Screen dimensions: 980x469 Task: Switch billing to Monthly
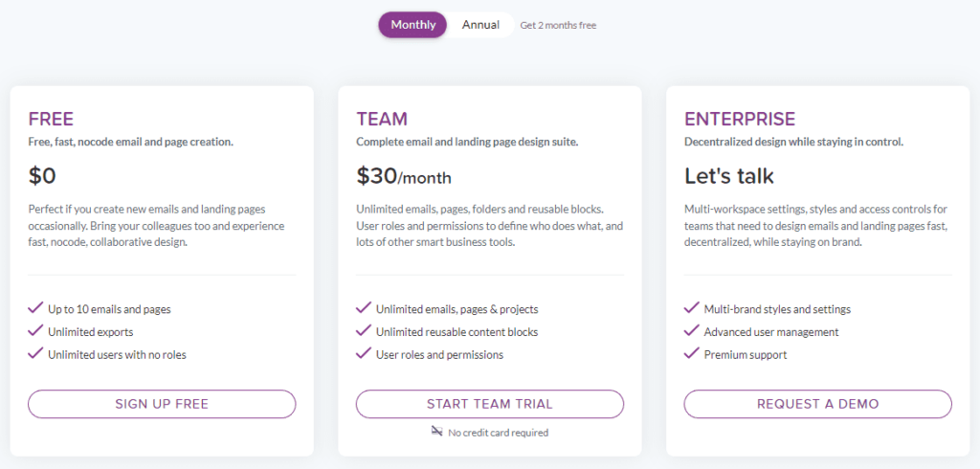tap(413, 25)
